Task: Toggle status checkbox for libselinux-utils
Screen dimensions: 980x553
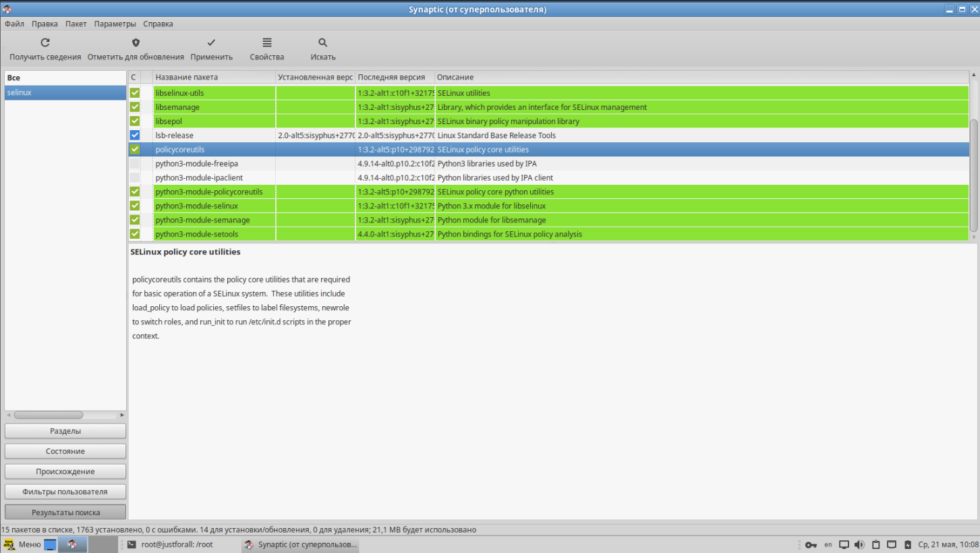Action: click(135, 93)
